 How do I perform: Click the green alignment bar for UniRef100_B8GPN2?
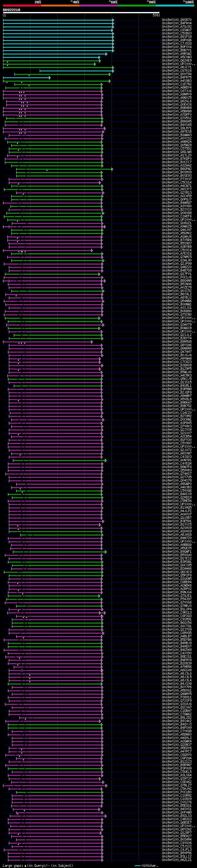(64, 169)
